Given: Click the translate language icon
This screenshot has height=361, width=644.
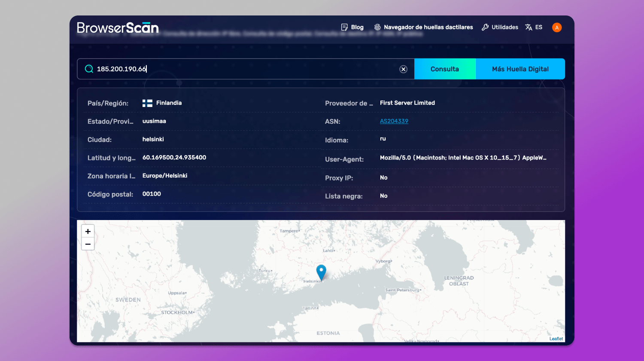Looking at the screenshot, I should click(529, 27).
